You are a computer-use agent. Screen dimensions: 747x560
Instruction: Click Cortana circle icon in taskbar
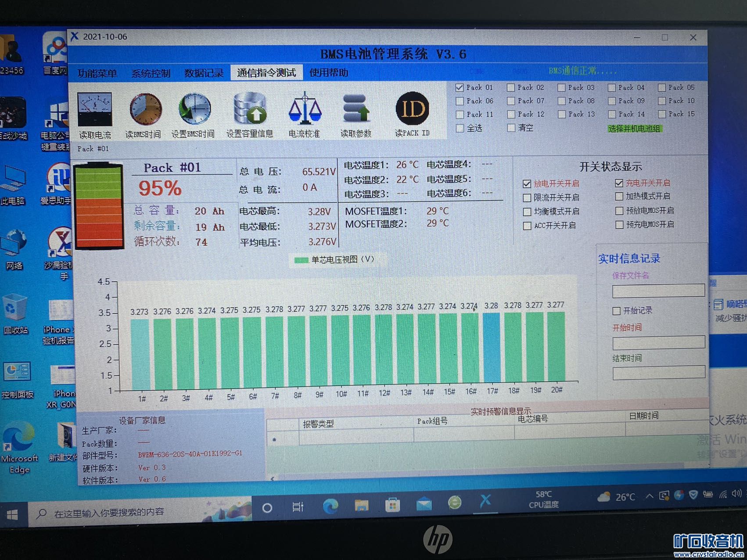267,508
